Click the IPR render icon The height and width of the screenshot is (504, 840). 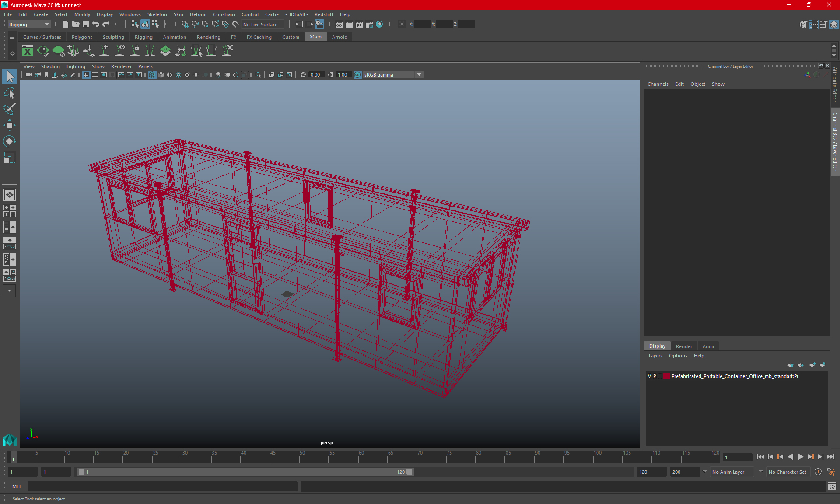click(x=359, y=24)
